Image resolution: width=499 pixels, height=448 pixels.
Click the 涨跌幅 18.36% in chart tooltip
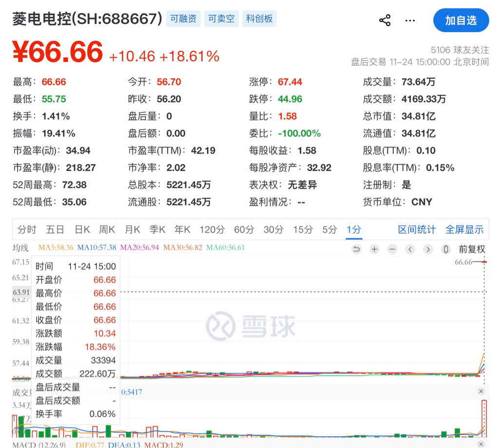[x=100, y=347]
